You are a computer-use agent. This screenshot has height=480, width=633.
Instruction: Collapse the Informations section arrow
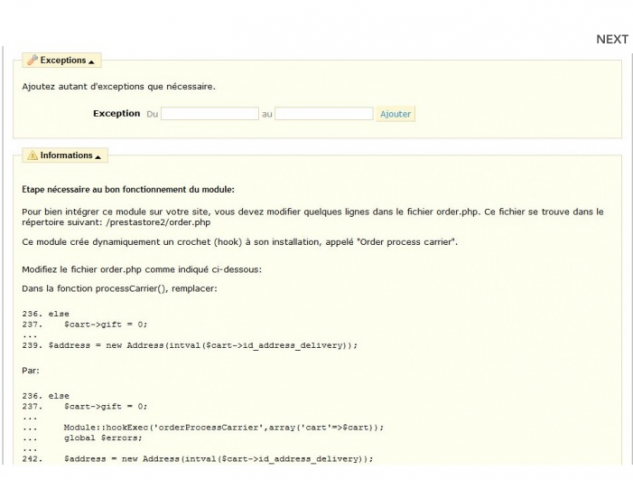pos(100,157)
